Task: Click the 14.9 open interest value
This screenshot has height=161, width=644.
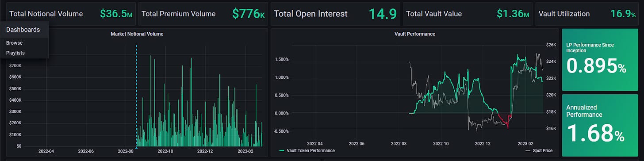Action: (x=383, y=14)
